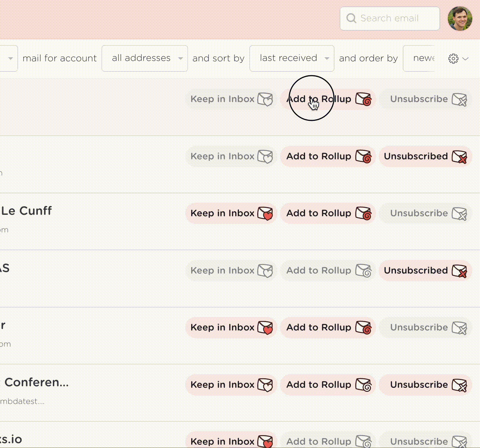Click the spiral rollup icon in Le Cunff row
Screen dimensions: 480x448
(363, 213)
